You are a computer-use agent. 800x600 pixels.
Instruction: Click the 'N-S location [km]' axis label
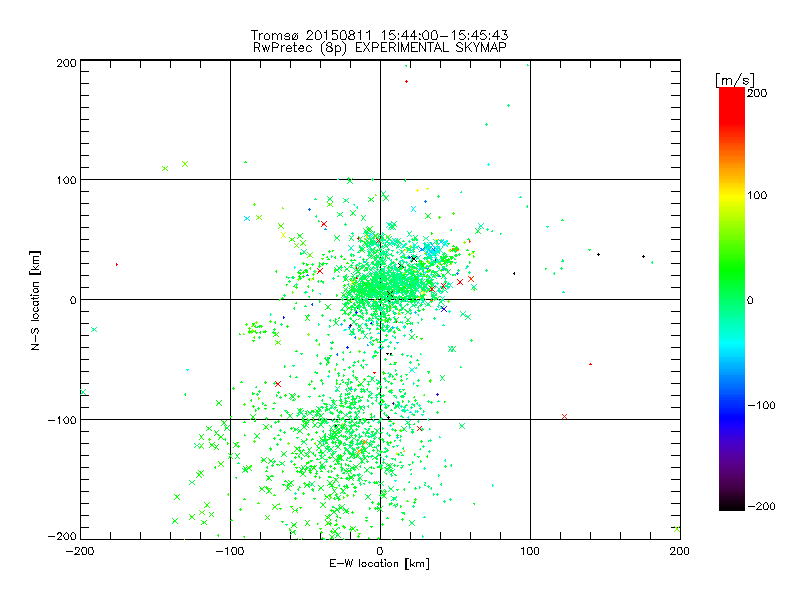pos(35,300)
